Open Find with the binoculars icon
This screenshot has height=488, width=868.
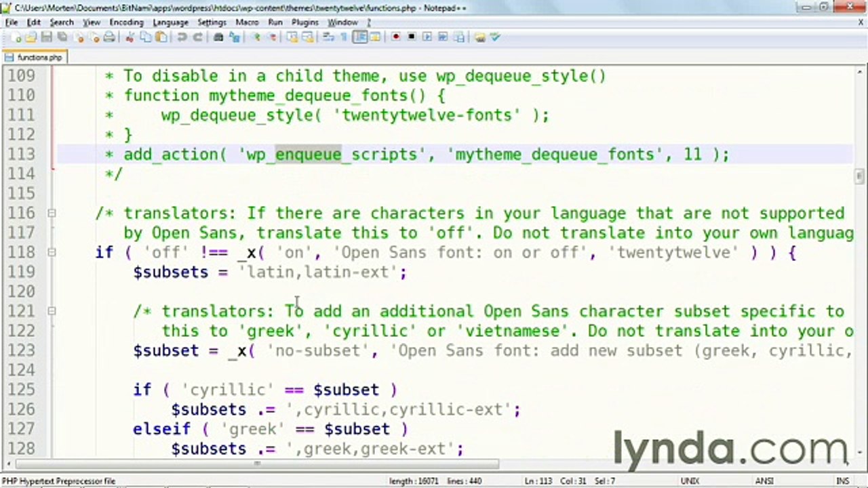(x=218, y=37)
